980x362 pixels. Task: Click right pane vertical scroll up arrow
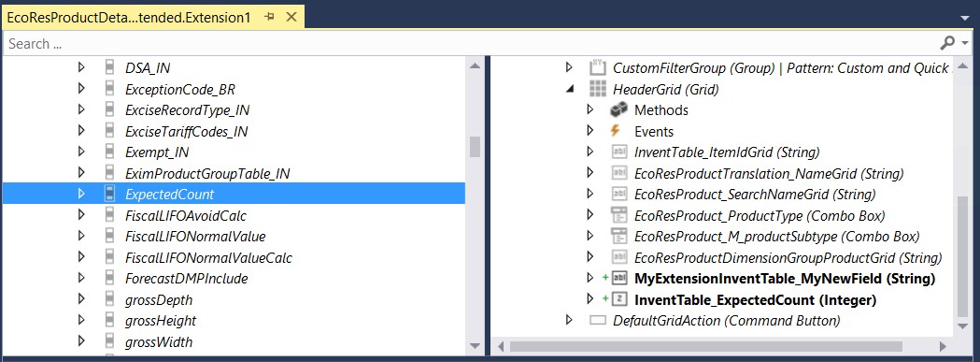963,65
